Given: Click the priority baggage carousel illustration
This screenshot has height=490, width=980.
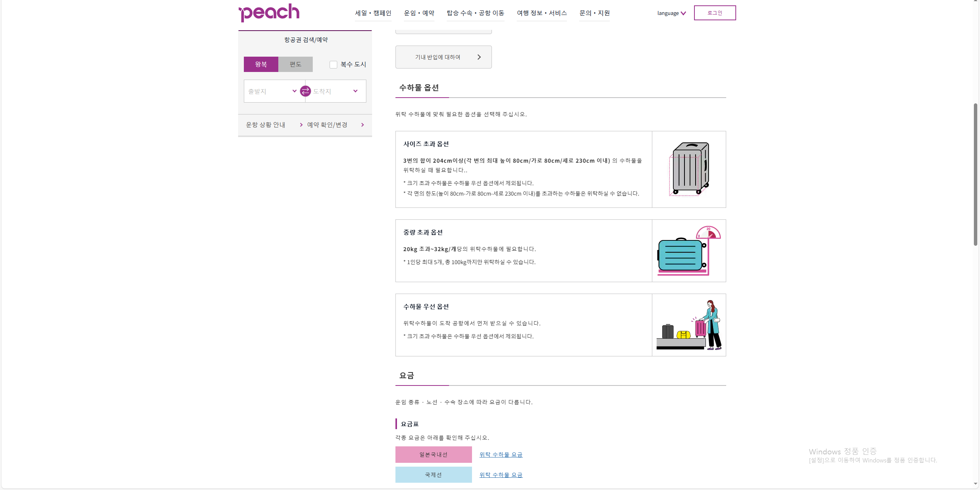Looking at the screenshot, I should pyautogui.click(x=689, y=325).
